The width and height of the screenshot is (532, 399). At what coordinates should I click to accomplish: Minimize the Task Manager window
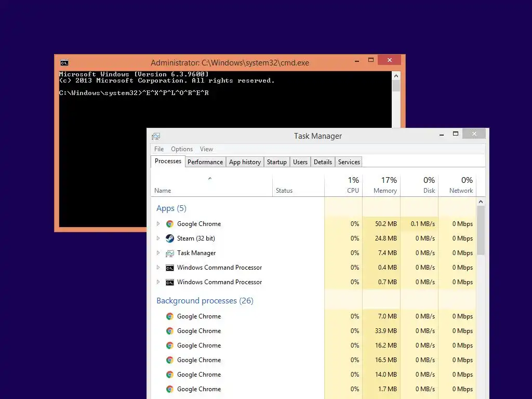tap(442, 135)
